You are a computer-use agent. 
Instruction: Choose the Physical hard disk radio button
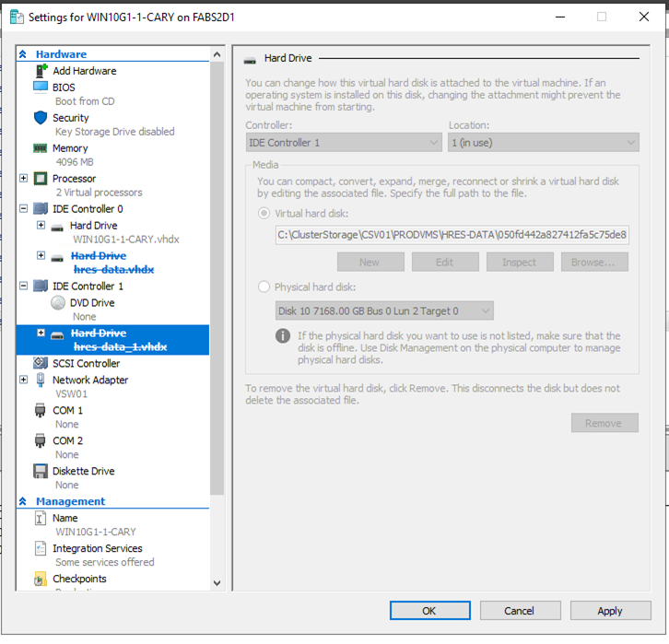click(265, 287)
